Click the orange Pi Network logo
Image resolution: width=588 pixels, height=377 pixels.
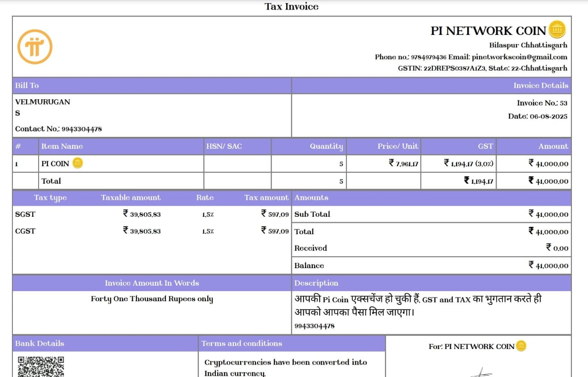click(35, 47)
